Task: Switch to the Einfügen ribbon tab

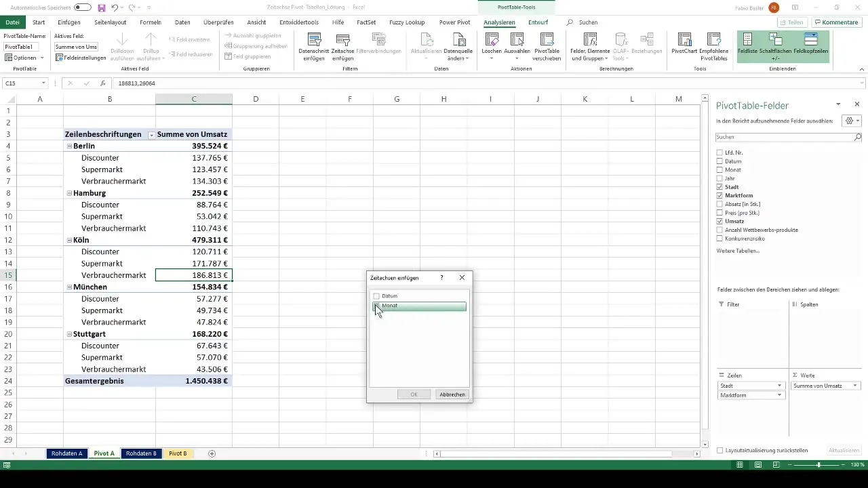Action: tap(69, 22)
